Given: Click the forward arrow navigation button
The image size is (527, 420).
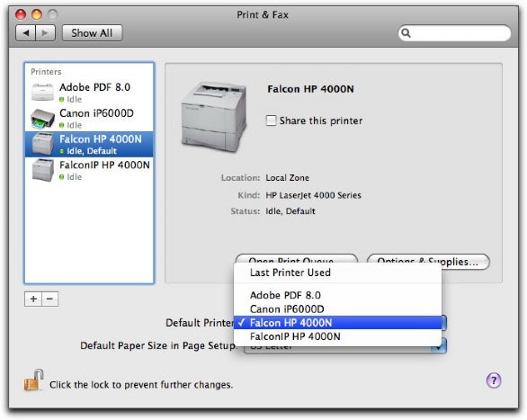Looking at the screenshot, I should coord(45,33).
